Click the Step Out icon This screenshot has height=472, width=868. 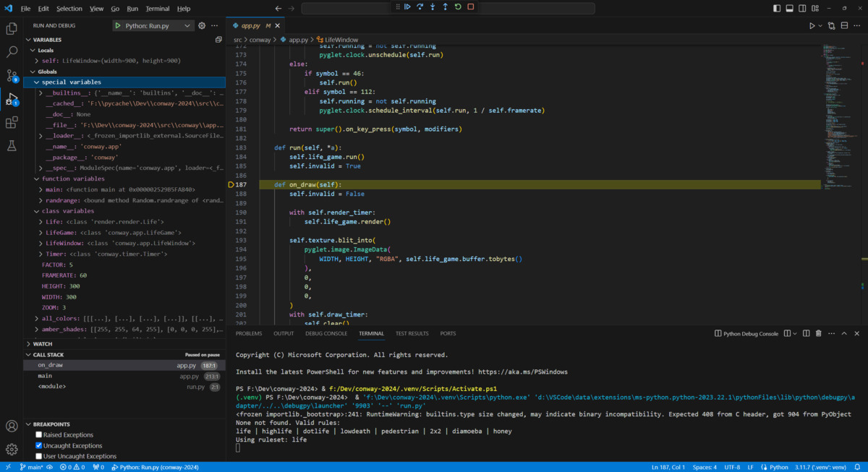pos(446,7)
